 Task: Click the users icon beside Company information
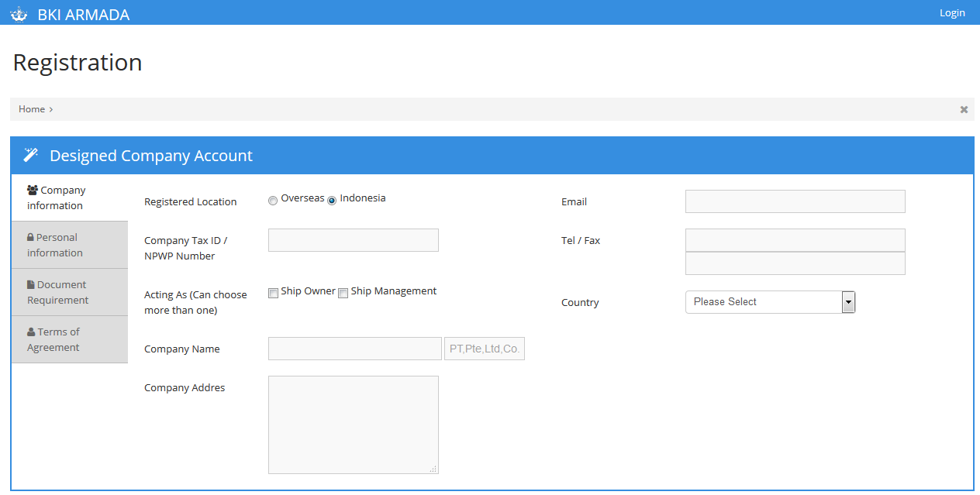[33, 190]
